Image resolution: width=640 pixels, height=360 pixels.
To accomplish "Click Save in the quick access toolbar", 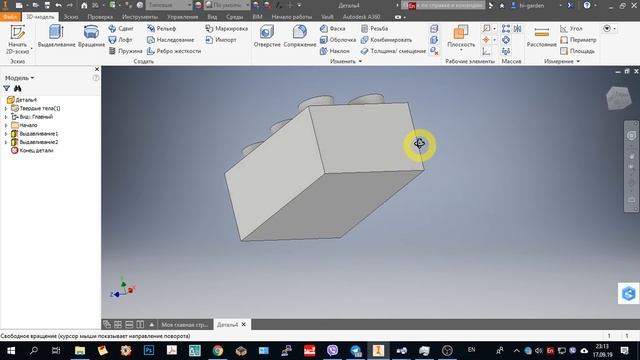I will pos(47,5).
